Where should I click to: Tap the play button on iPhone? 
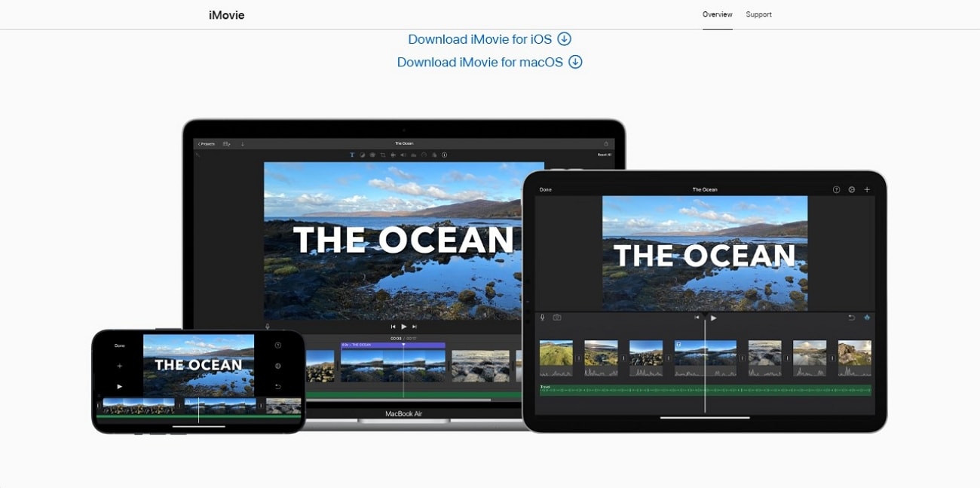pyautogui.click(x=119, y=386)
